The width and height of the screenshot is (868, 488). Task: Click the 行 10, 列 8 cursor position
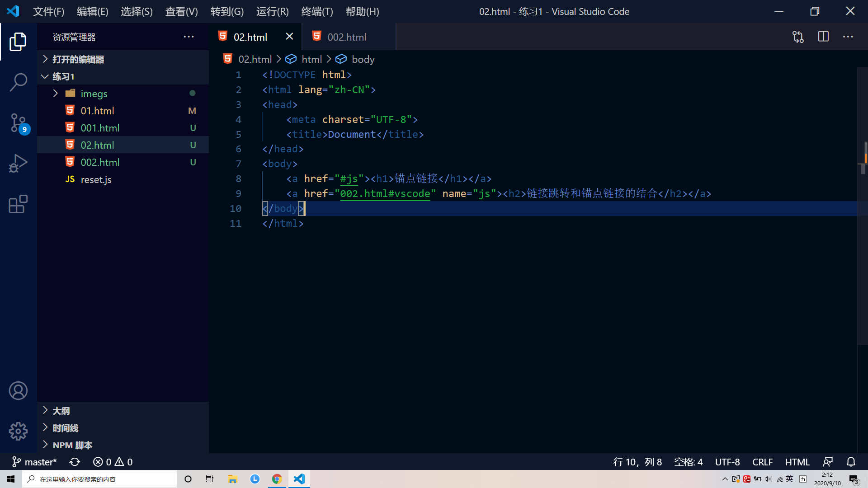click(x=637, y=462)
